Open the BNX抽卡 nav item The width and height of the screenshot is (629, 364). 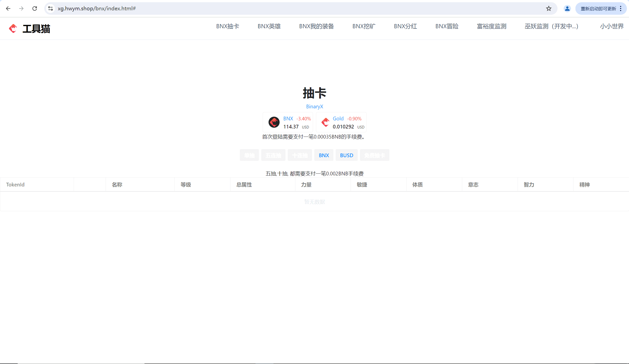tap(227, 26)
